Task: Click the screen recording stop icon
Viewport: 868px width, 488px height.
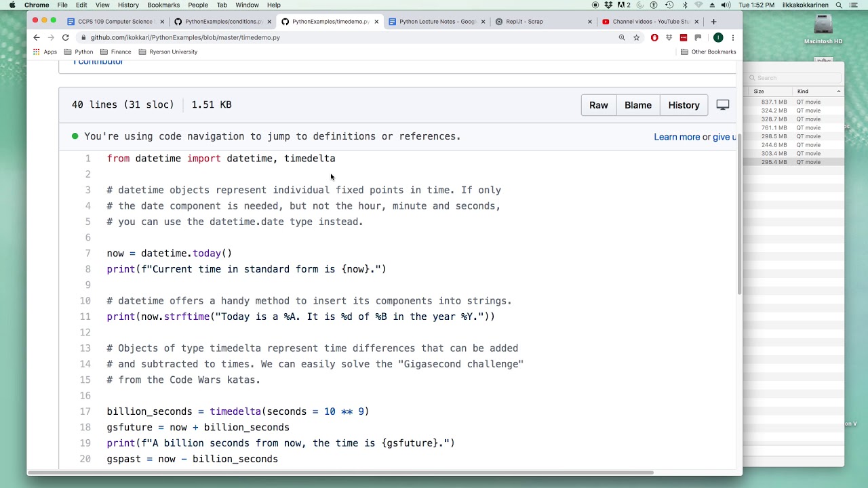Action: (x=595, y=5)
